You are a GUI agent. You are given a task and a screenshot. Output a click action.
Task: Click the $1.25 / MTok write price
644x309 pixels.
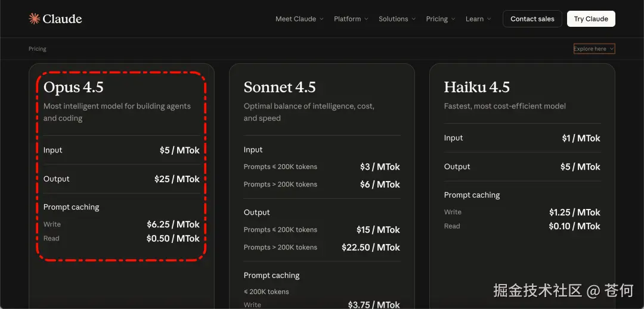(574, 213)
